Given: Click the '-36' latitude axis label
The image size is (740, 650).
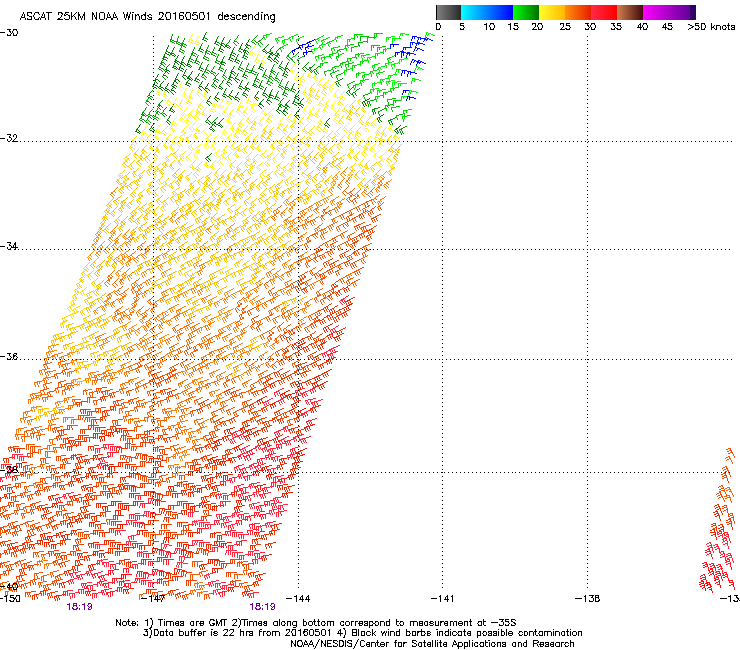Looking at the screenshot, I should (x=9, y=356).
